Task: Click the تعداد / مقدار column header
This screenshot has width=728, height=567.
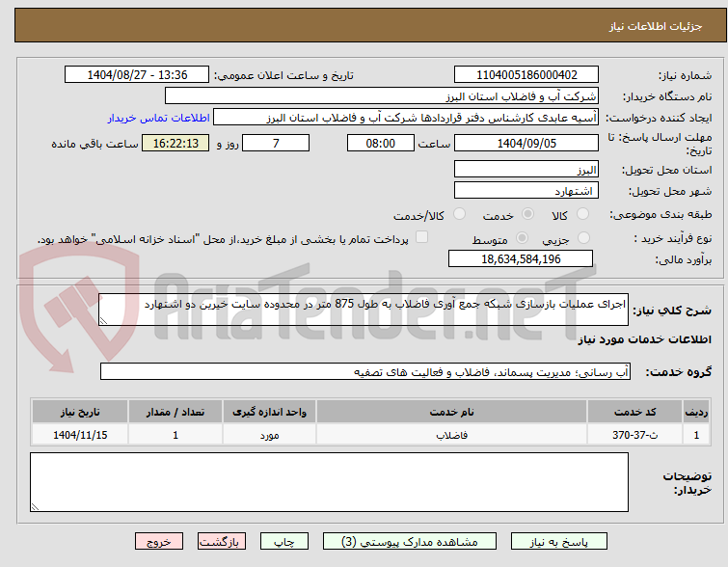Action: point(175,412)
